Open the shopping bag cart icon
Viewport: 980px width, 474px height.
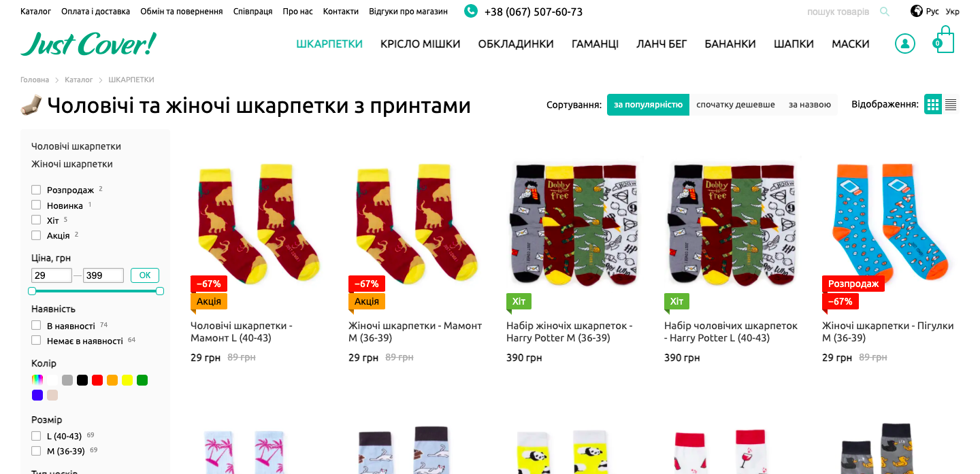(x=944, y=40)
